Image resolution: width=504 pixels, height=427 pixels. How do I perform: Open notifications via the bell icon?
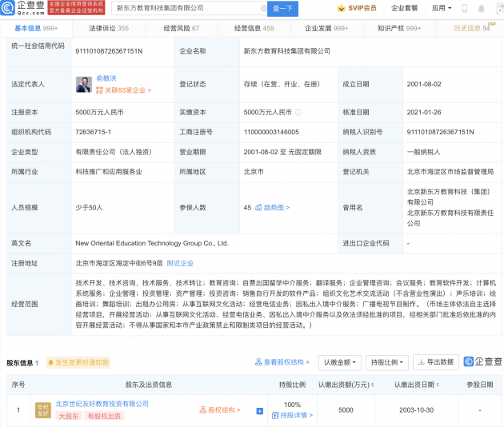click(x=483, y=8)
